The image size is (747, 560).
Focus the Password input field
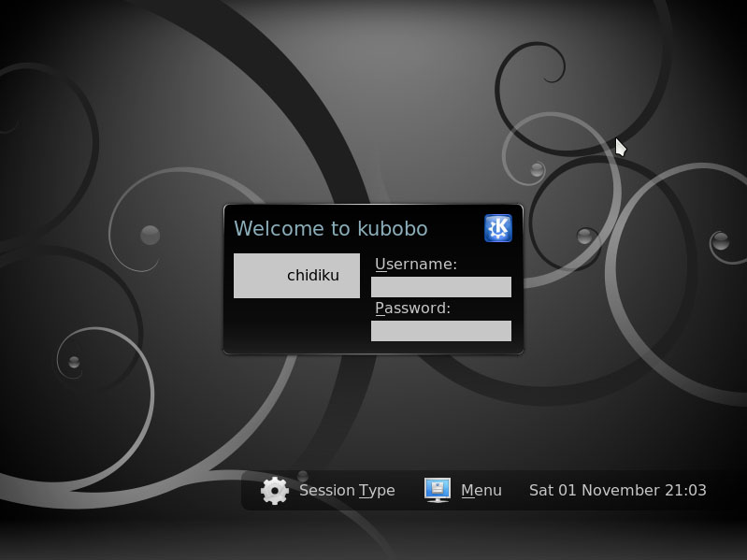(441, 330)
